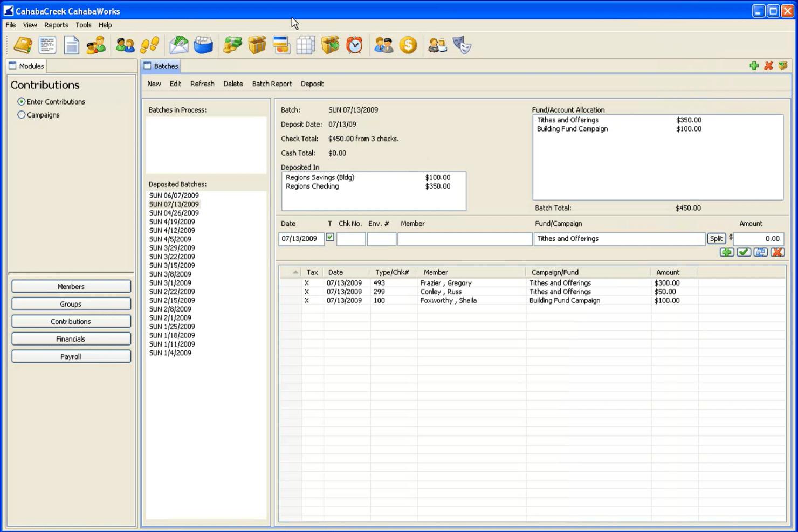Image resolution: width=798 pixels, height=532 pixels.
Task: Open the Tools menu
Action: (x=84, y=25)
